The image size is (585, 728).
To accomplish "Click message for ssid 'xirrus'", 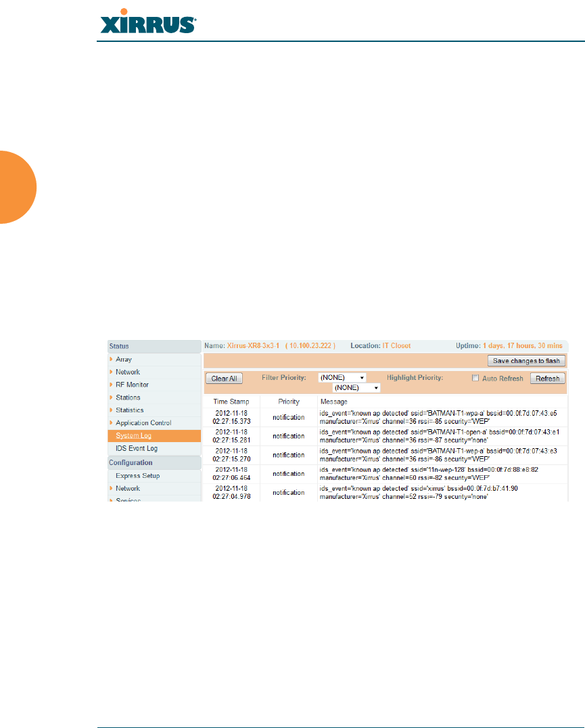I will (x=419, y=493).
